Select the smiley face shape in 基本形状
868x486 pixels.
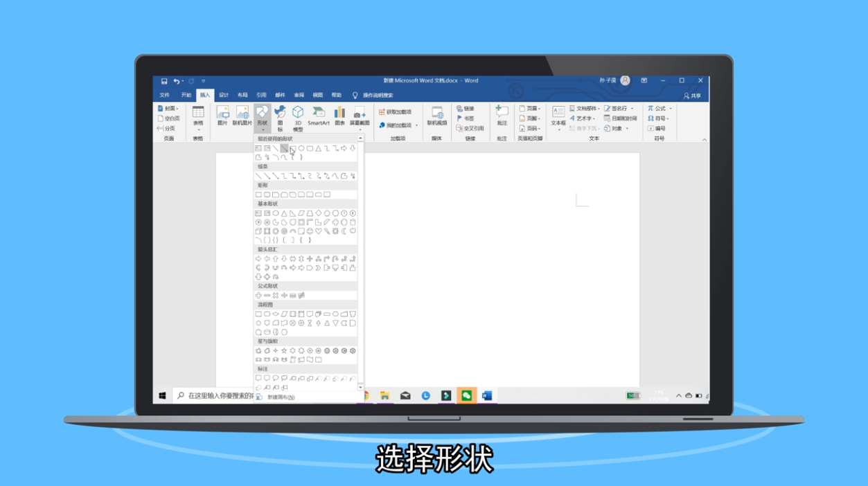pos(310,231)
